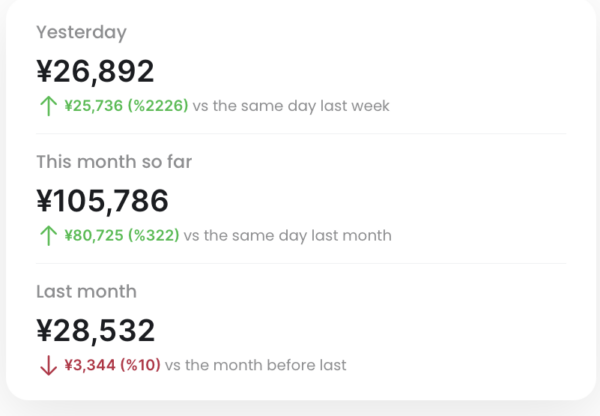Click the ¥26,892 earnings amount

95,71
